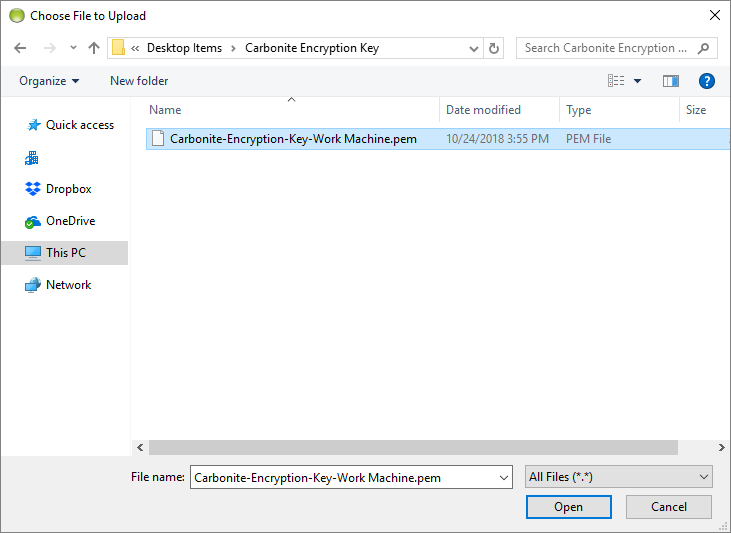Sort files by Date modified column
This screenshot has height=533, width=731.
(x=483, y=110)
